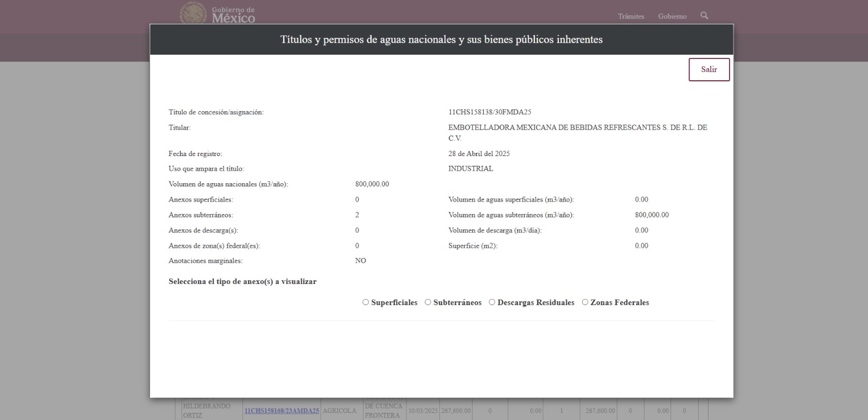This screenshot has width=868, height=420.
Task: Open the Gobierno menu item
Action: [672, 16]
